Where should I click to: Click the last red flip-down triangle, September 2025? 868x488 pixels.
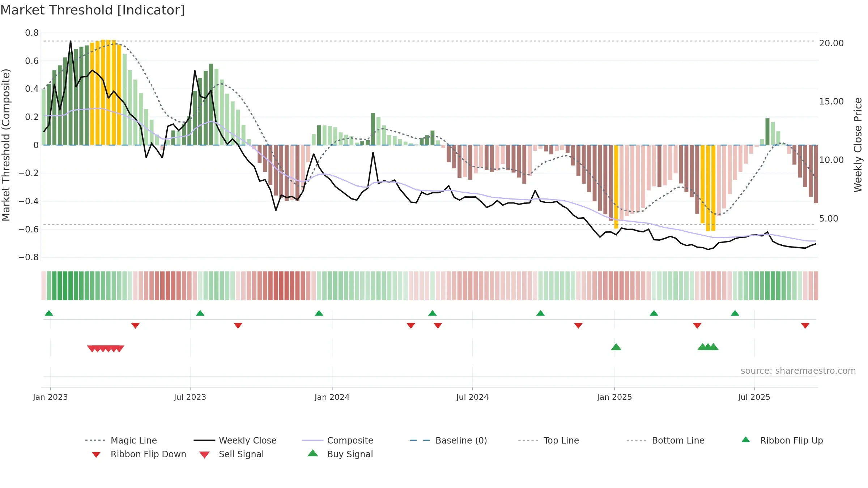point(805,326)
